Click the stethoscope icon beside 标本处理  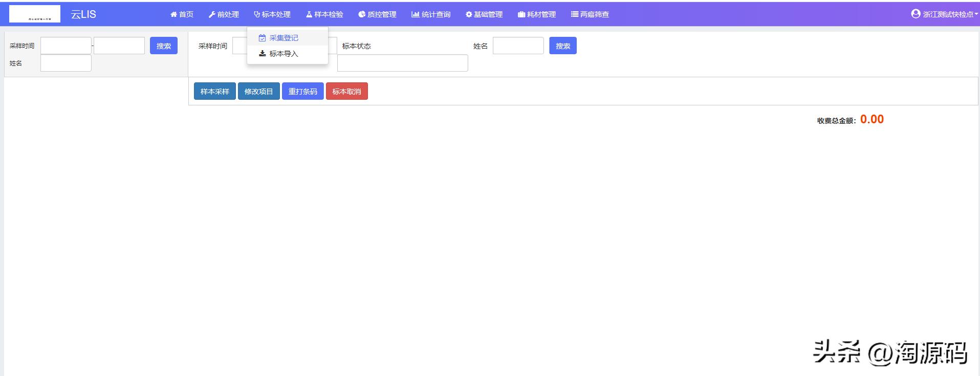tap(257, 14)
